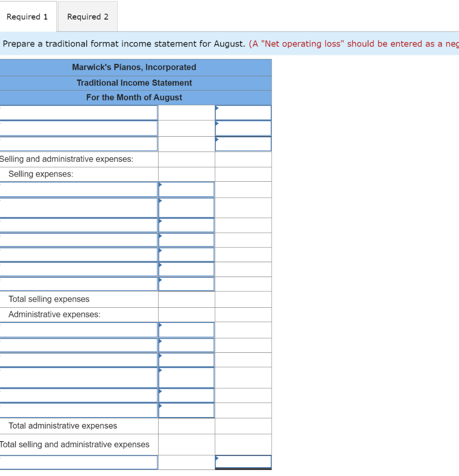This screenshot has width=459, height=476.
Task: Open the third statement row account dropdown
Action: (79, 144)
